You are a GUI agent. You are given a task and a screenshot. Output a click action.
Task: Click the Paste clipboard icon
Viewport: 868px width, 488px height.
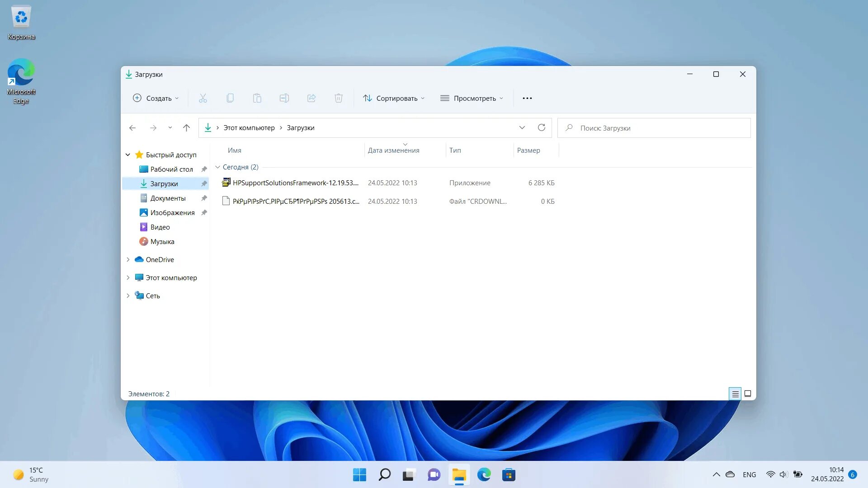(257, 98)
